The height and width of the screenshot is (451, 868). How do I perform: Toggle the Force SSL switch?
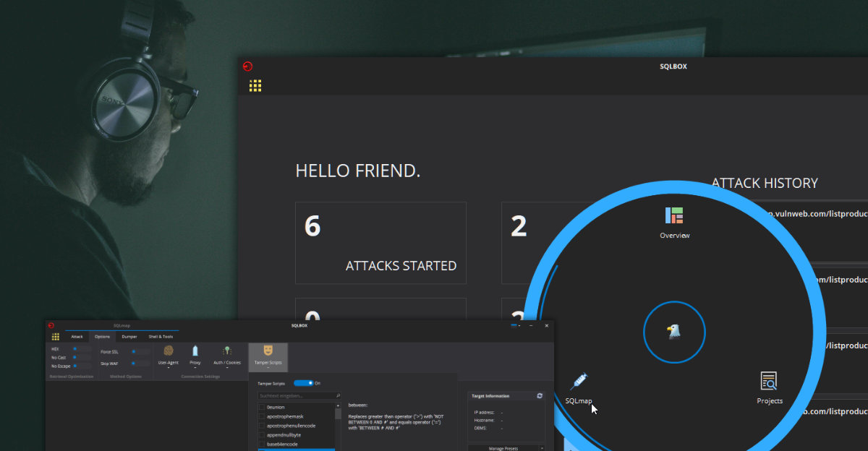(141, 352)
